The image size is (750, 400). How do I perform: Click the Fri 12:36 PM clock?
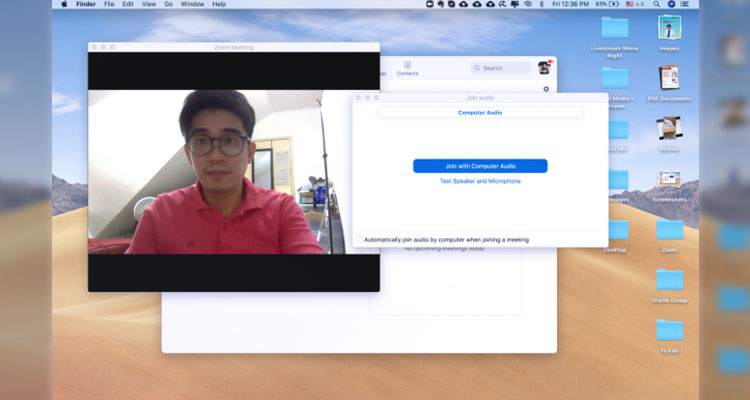570,4
